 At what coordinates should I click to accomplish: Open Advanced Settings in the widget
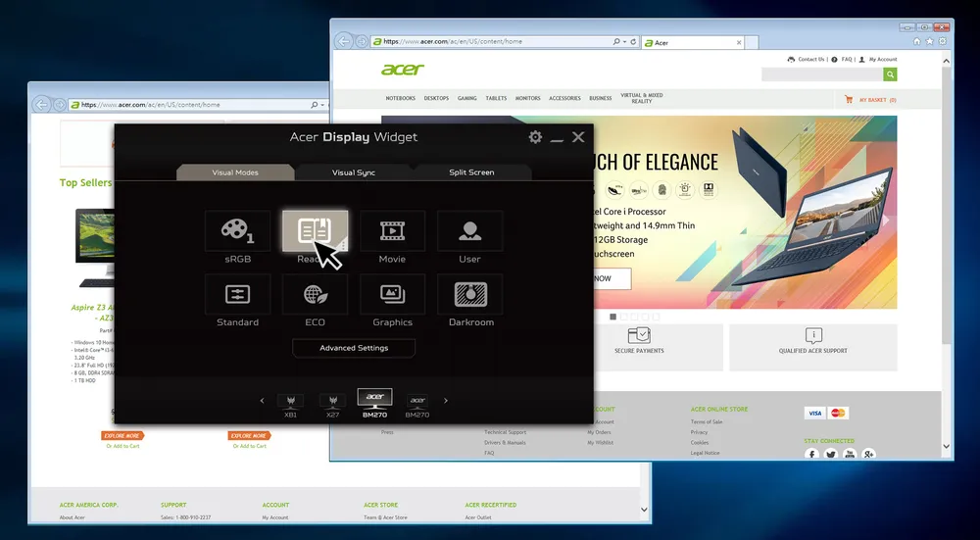(354, 348)
